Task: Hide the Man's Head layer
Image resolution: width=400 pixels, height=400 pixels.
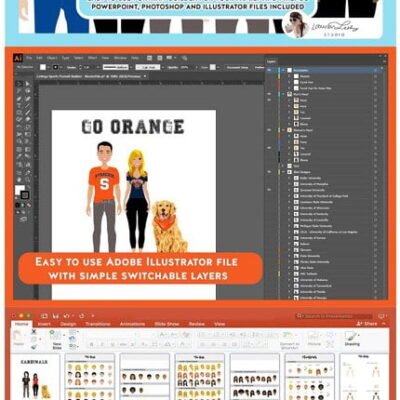Action: coord(269,94)
